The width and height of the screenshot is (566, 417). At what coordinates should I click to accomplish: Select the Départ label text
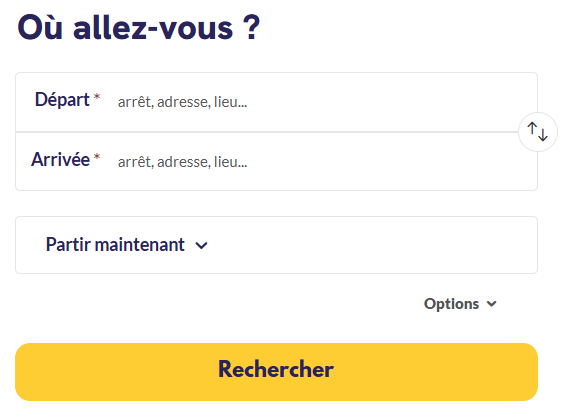pos(62,100)
